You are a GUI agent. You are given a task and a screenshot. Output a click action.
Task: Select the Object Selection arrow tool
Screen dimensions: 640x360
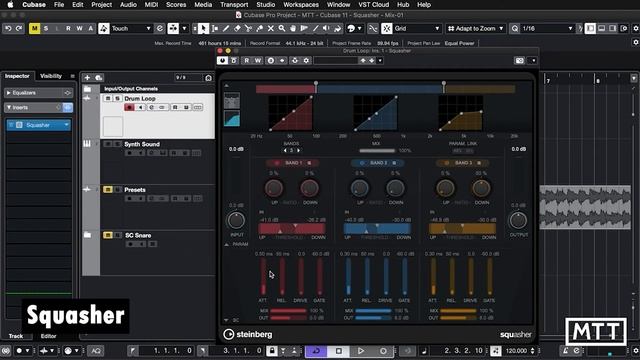203,29
